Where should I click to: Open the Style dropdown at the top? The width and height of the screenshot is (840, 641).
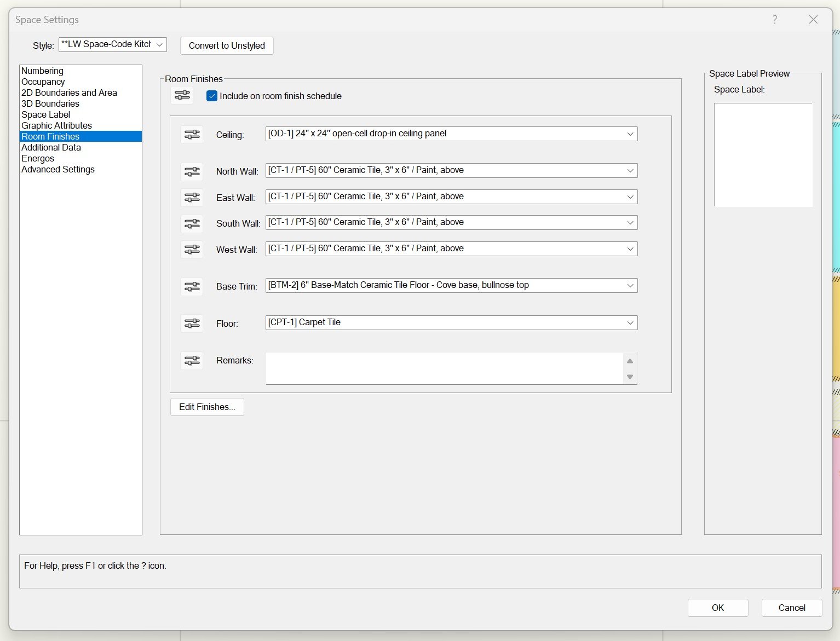[160, 44]
